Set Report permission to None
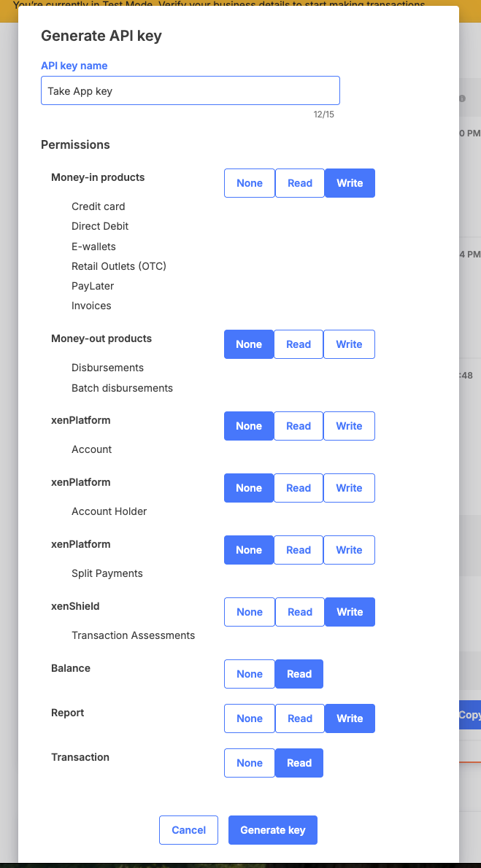Image resolution: width=481 pixels, height=868 pixels. pos(250,718)
